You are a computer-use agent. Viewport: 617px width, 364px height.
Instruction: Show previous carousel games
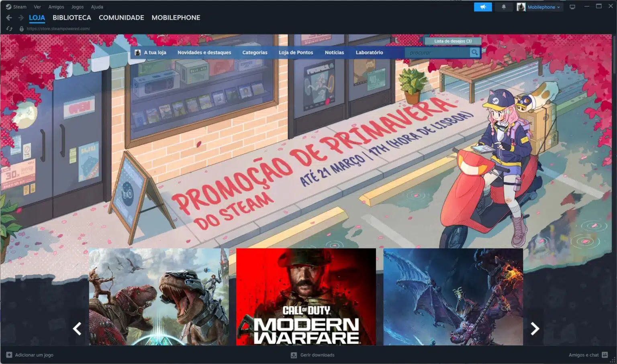pyautogui.click(x=77, y=329)
